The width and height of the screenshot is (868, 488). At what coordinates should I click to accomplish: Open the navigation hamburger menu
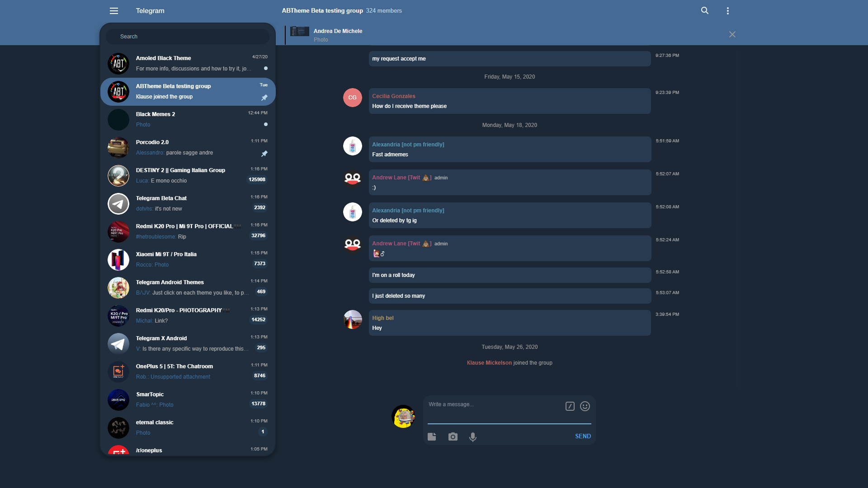pos(114,10)
